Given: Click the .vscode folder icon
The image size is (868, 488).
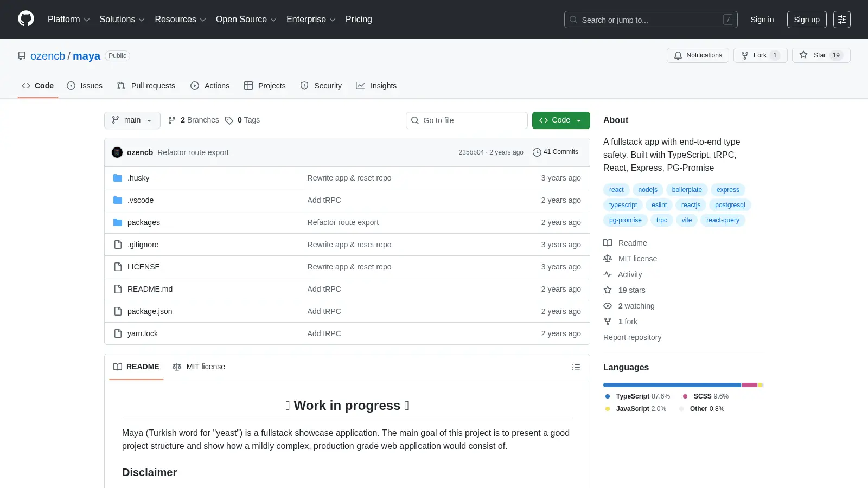Looking at the screenshot, I should pyautogui.click(x=118, y=200).
